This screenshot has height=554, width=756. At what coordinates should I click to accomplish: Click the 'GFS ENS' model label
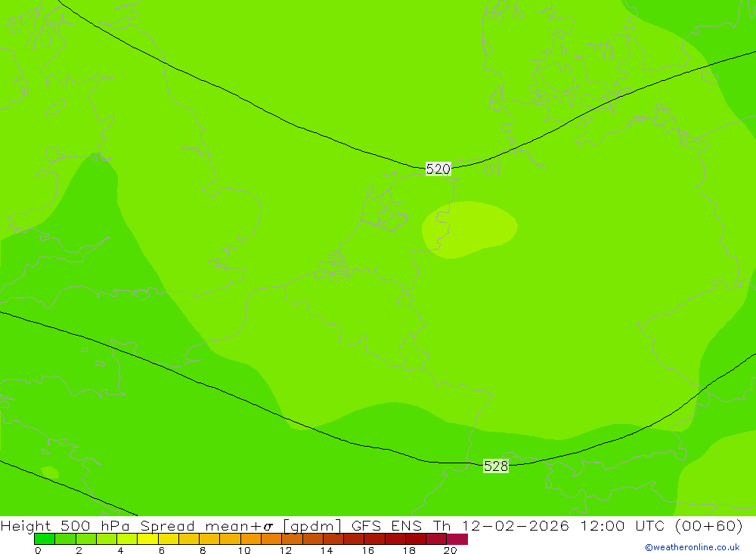pyautogui.click(x=386, y=525)
